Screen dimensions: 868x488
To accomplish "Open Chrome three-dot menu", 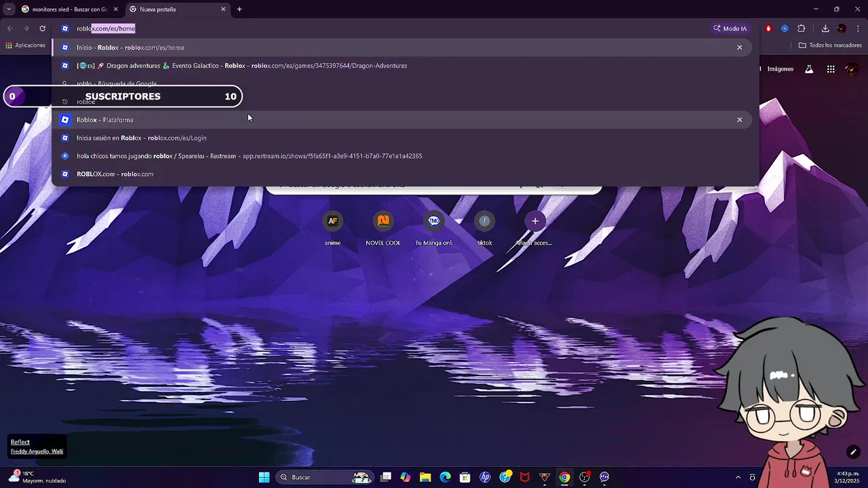I will click(859, 28).
